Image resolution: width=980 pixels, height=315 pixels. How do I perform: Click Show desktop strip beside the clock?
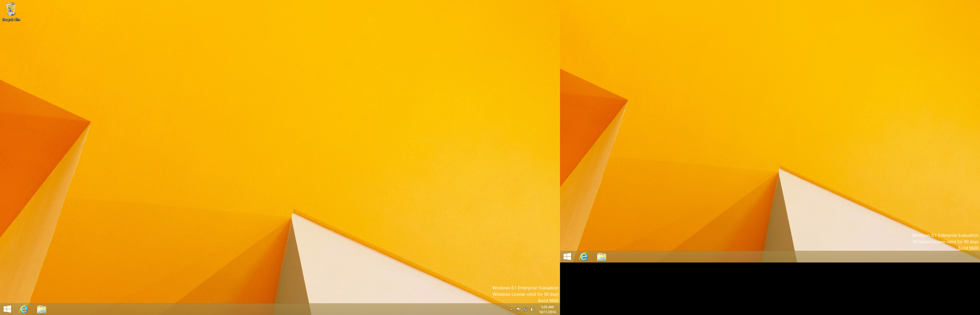pos(559,309)
